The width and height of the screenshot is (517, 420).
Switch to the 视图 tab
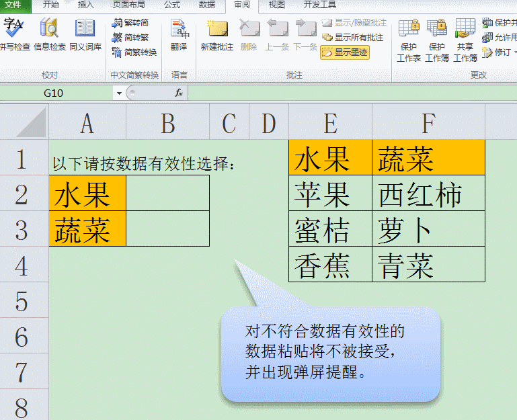click(276, 5)
